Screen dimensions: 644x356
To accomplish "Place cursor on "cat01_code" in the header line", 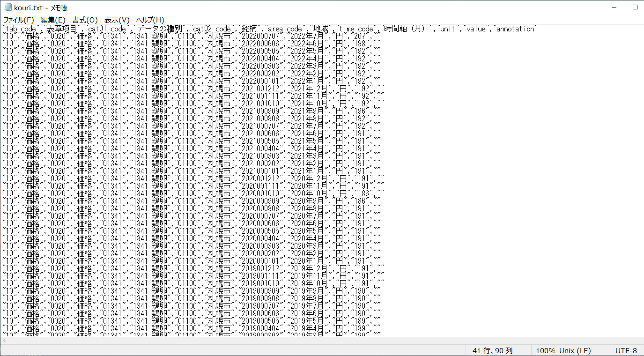I will (108, 29).
